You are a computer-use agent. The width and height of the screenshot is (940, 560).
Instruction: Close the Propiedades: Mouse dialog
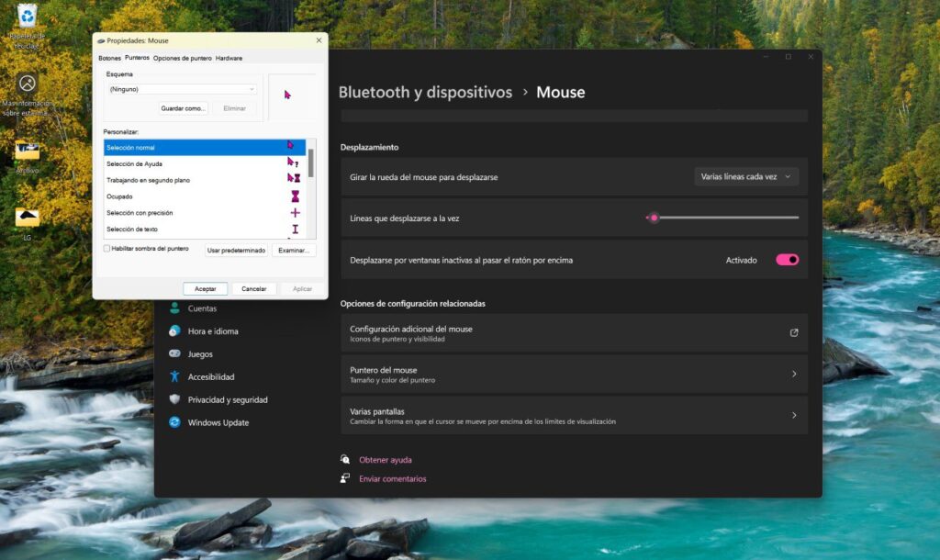[319, 40]
